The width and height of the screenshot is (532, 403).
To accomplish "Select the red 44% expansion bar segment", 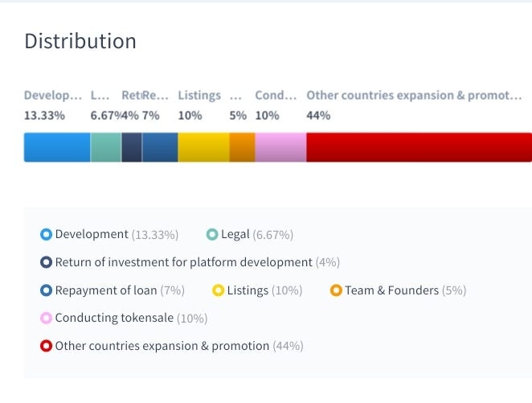I will (x=418, y=147).
